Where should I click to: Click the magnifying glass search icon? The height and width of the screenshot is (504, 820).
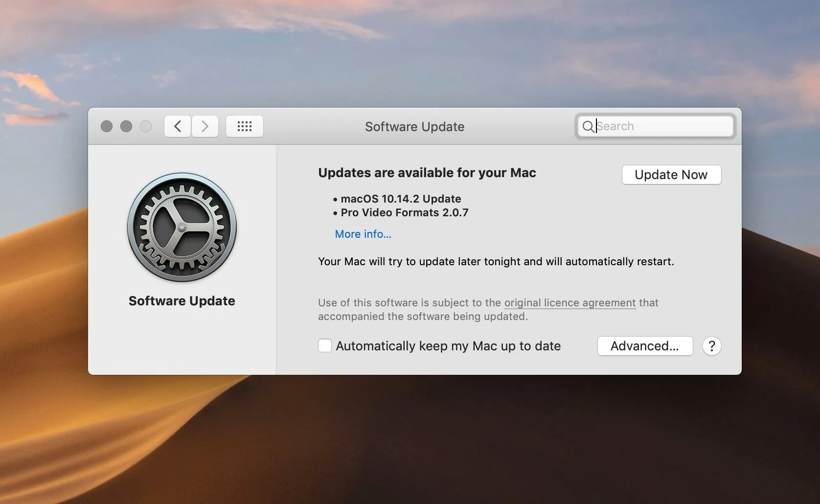coord(588,127)
